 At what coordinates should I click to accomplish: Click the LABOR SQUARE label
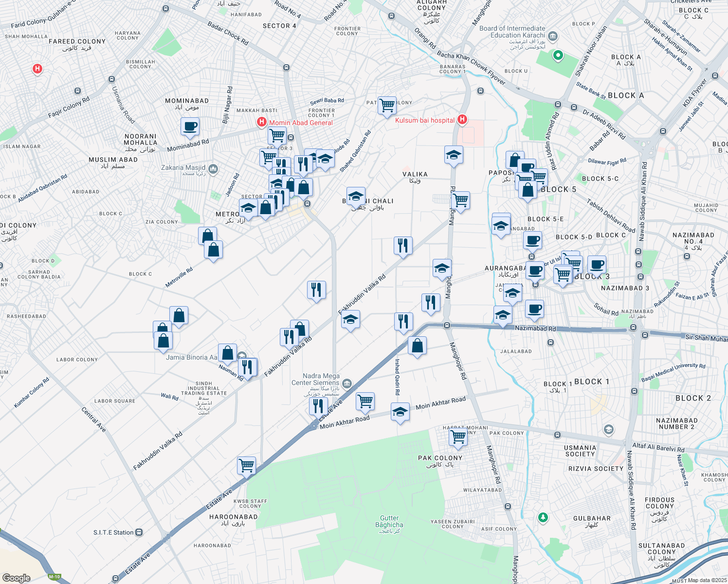[115, 401]
